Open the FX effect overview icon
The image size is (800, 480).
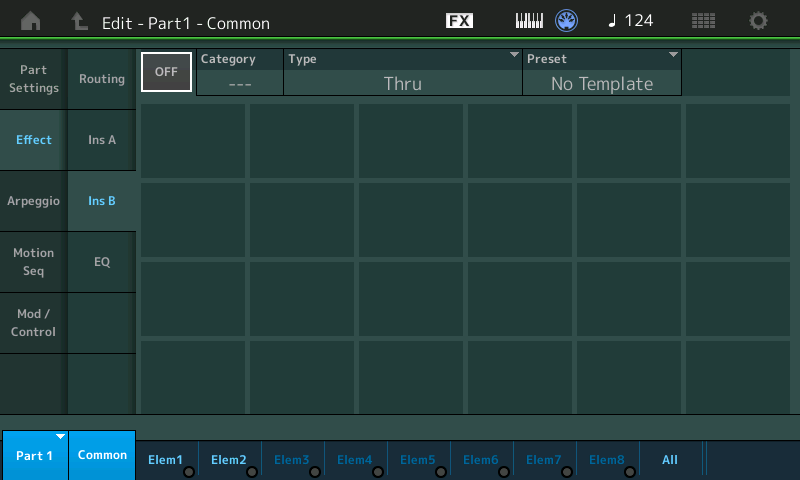click(x=459, y=21)
